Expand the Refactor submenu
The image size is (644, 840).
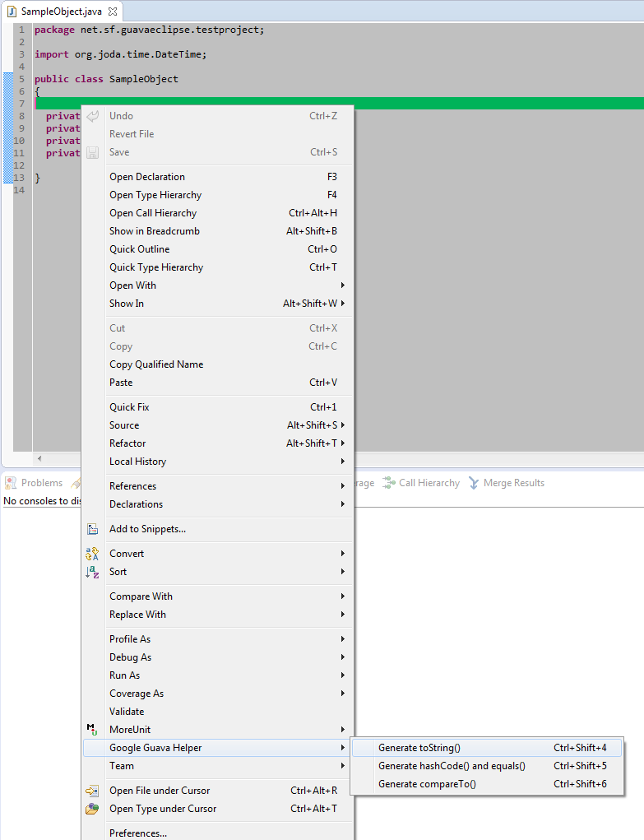click(x=217, y=443)
